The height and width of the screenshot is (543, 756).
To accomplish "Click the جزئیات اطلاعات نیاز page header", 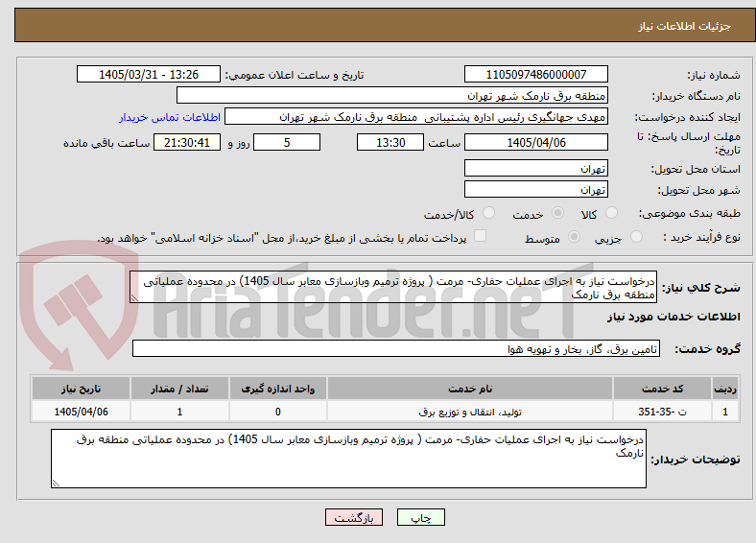I will (x=685, y=26).
